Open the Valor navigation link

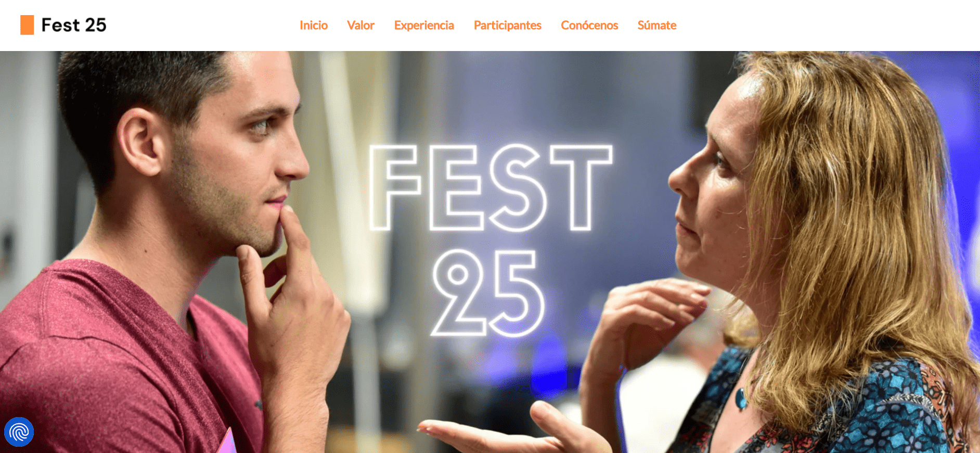[360, 25]
